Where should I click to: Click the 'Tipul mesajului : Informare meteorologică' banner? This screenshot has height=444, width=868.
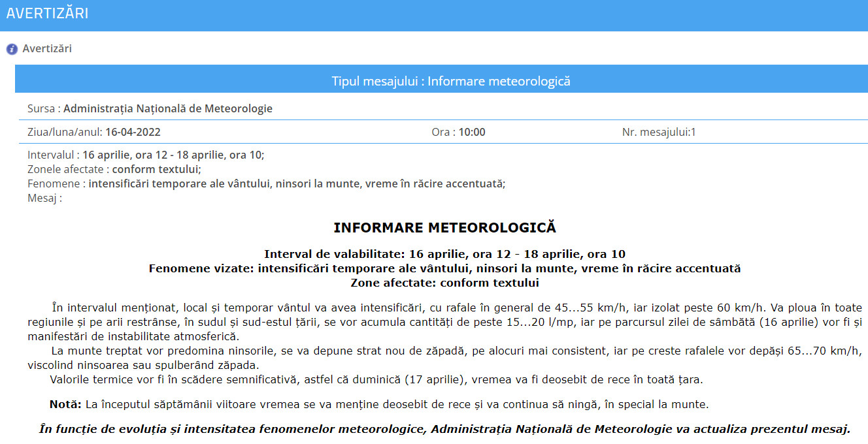(451, 81)
